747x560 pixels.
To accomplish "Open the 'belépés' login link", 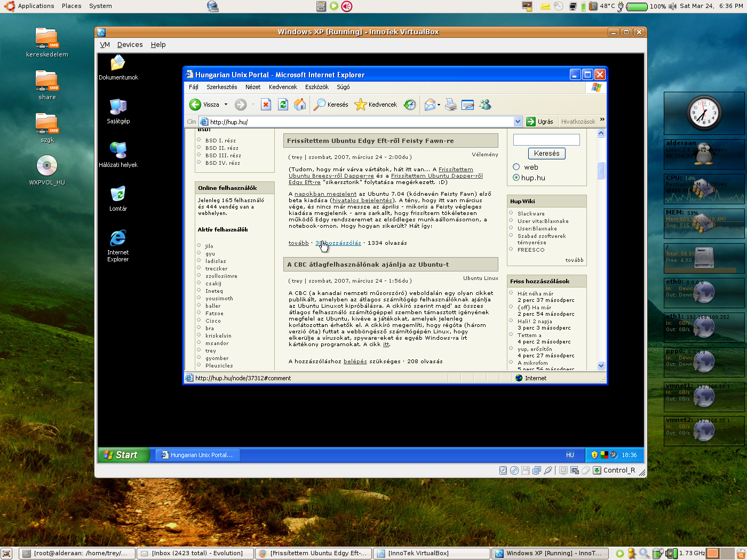I will pyautogui.click(x=355, y=362).
